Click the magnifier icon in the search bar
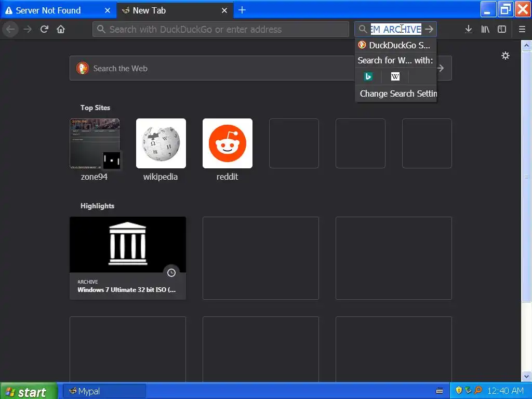532x399 pixels. (363, 29)
